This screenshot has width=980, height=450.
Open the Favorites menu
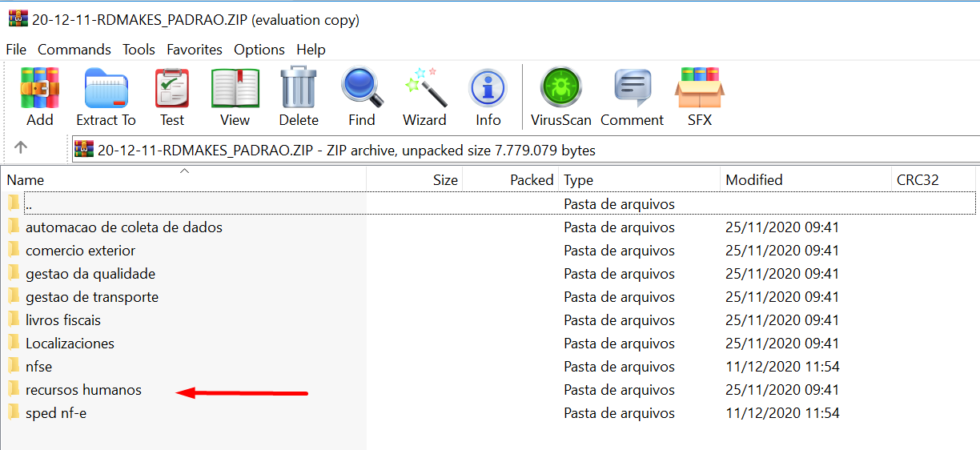click(195, 50)
